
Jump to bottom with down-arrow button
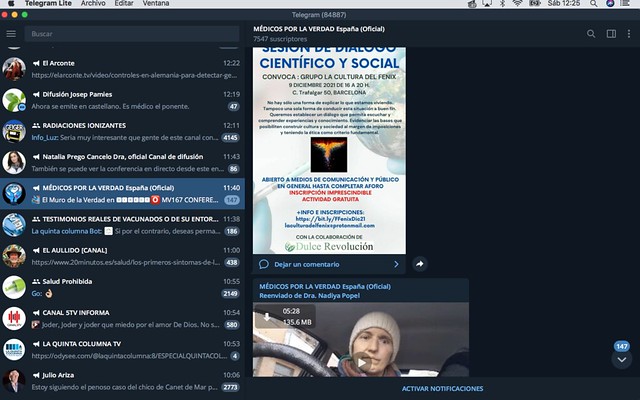coord(622,360)
